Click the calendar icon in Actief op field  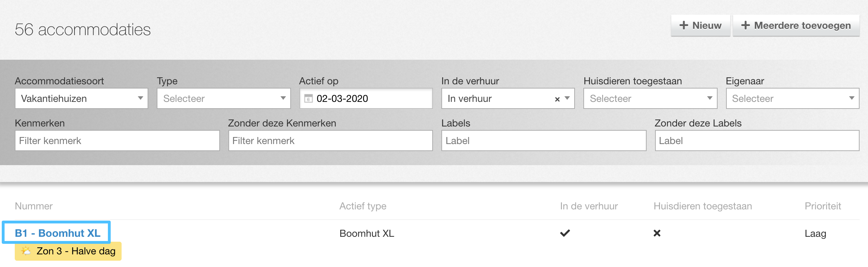(308, 98)
